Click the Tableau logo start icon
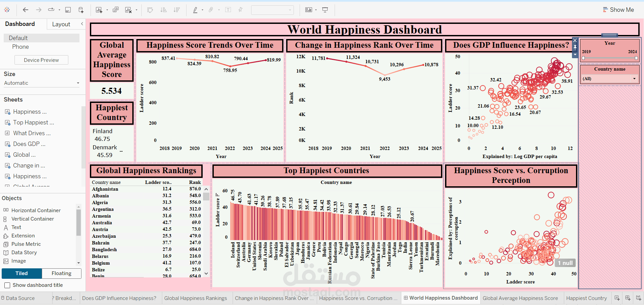This screenshot has height=305, width=644. (7, 10)
